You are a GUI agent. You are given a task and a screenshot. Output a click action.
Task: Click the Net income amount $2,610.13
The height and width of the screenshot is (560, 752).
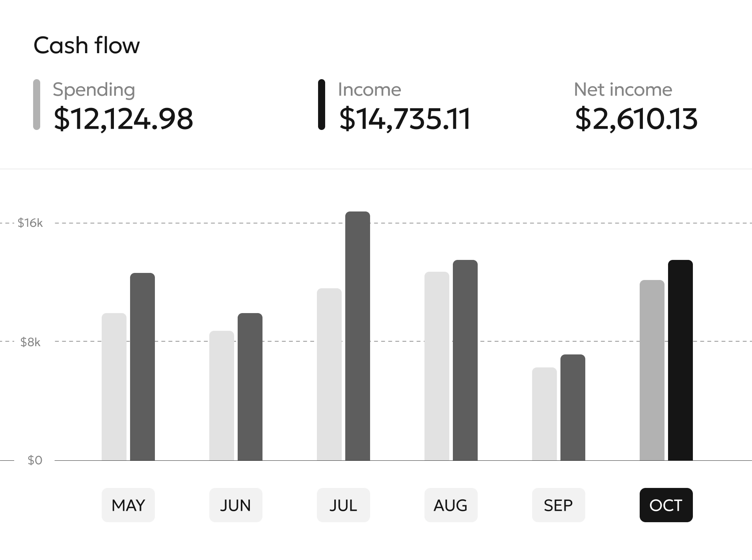pyautogui.click(x=636, y=119)
